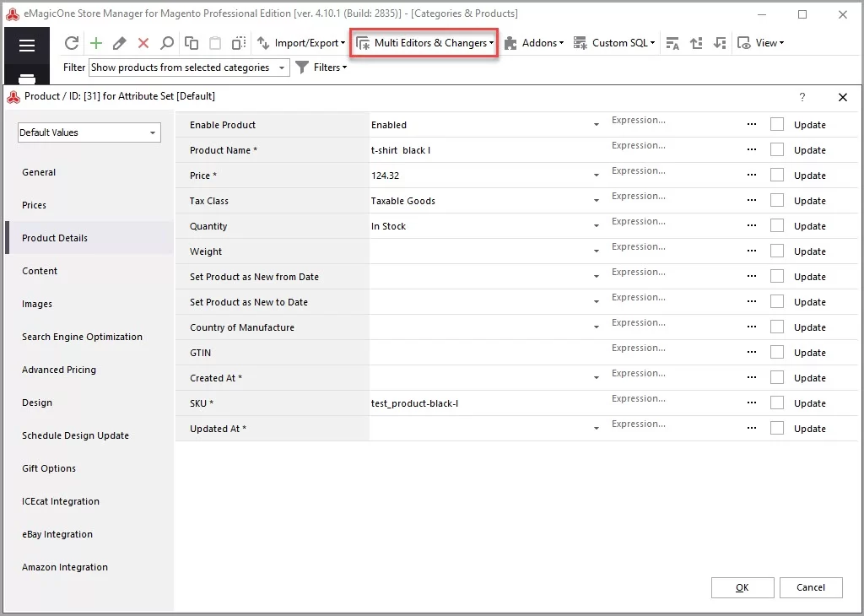Click the Clone product icon

tap(239, 43)
